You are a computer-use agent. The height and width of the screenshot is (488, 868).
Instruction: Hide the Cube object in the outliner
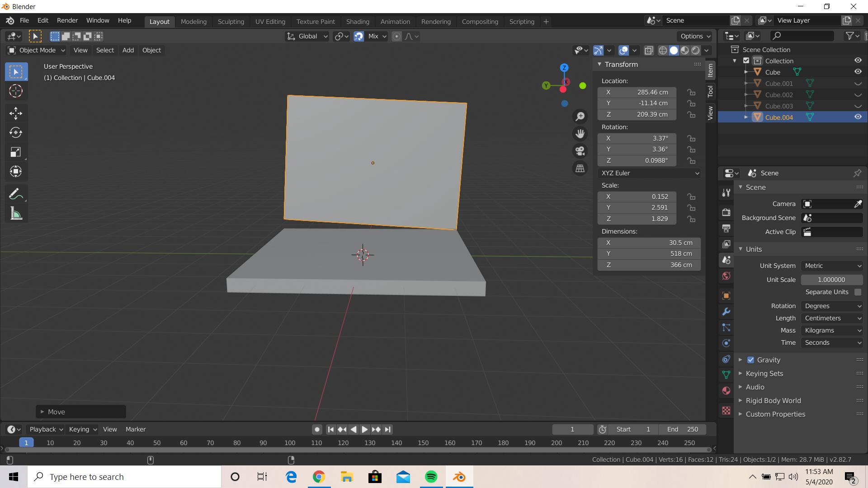(x=858, y=71)
